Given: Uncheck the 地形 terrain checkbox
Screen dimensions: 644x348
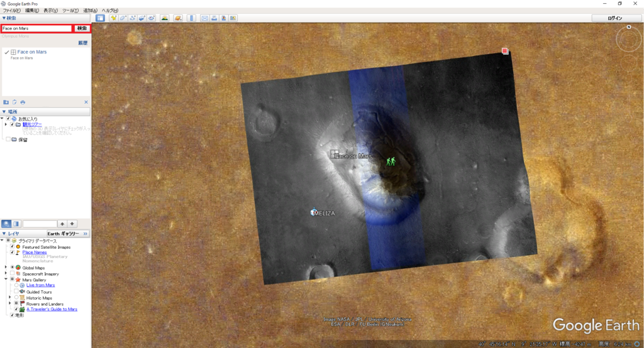Looking at the screenshot, I should (x=12, y=315).
